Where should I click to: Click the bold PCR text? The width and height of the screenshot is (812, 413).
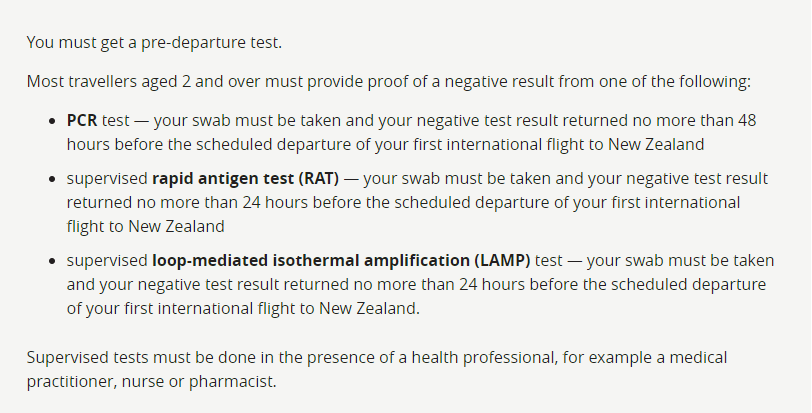pyautogui.click(x=82, y=121)
